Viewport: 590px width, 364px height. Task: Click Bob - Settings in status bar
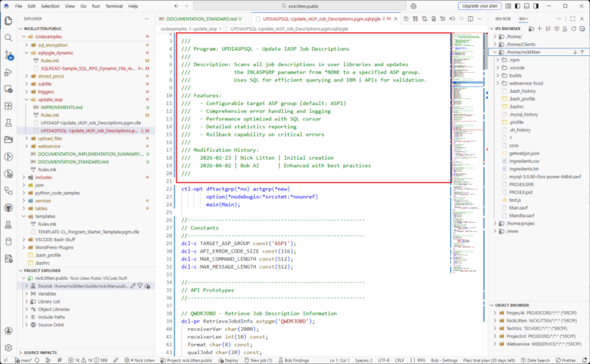[444, 360]
